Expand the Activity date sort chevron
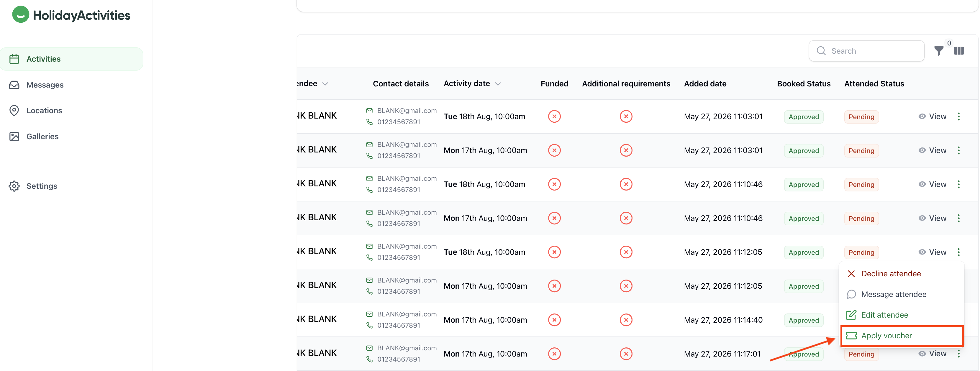The width and height of the screenshot is (980, 371). tap(498, 84)
